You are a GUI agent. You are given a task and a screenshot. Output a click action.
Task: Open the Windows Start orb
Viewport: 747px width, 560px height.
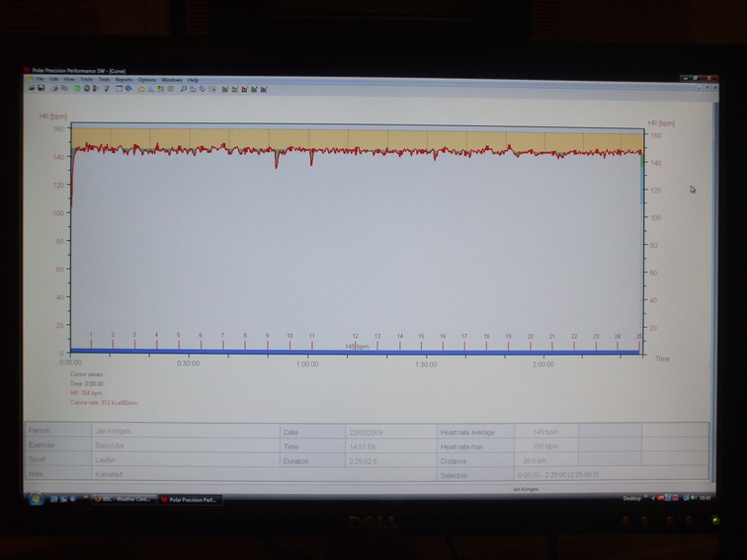(36, 499)
